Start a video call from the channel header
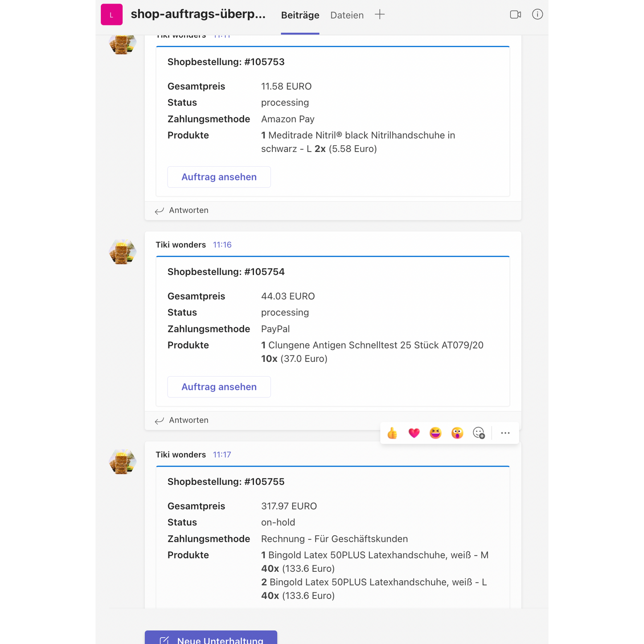644x644 pixels. (515, 14)
